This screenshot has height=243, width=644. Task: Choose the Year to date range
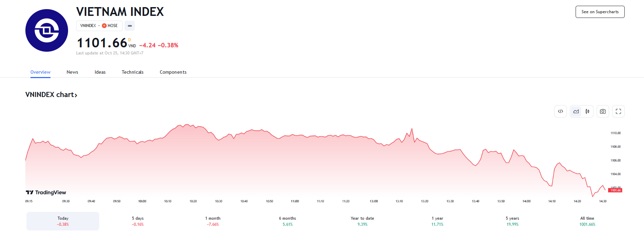pos(362,221)
